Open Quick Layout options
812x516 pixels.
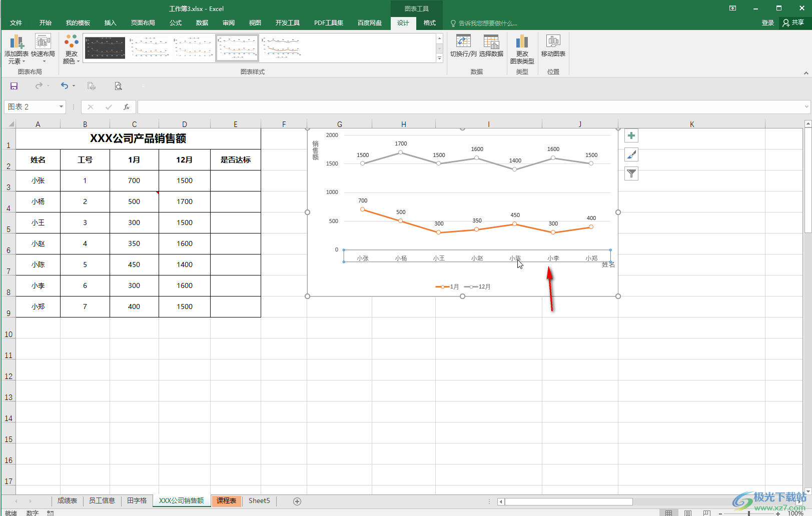pyautogui.click(x=43, y=49)
